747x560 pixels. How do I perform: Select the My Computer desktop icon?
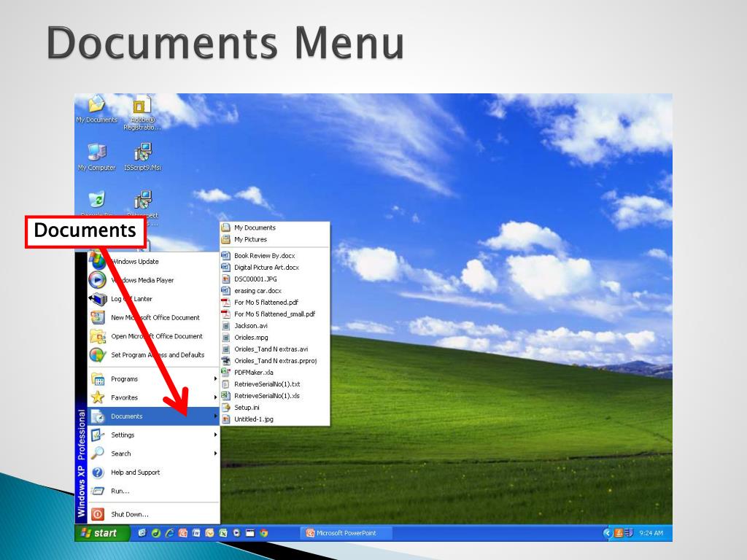coord(97,157)
